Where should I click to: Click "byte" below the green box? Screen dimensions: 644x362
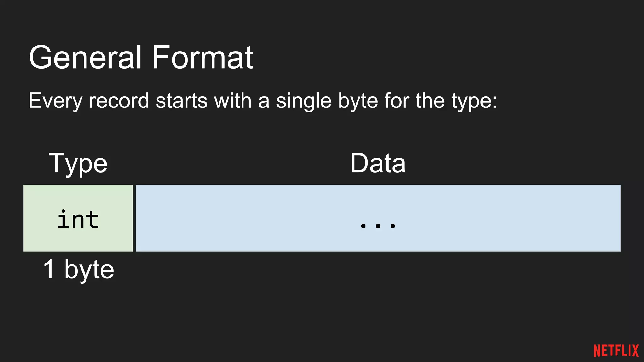89,269
